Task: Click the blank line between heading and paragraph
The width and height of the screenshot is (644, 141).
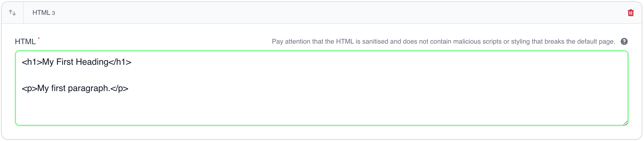Action: [x=165, y=75]
